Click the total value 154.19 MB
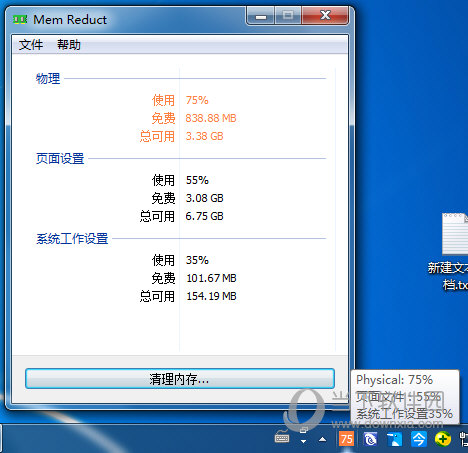Image resolution: width=468 pixels, height=453 pixels. pyautogui.click(x=211, y=296)
